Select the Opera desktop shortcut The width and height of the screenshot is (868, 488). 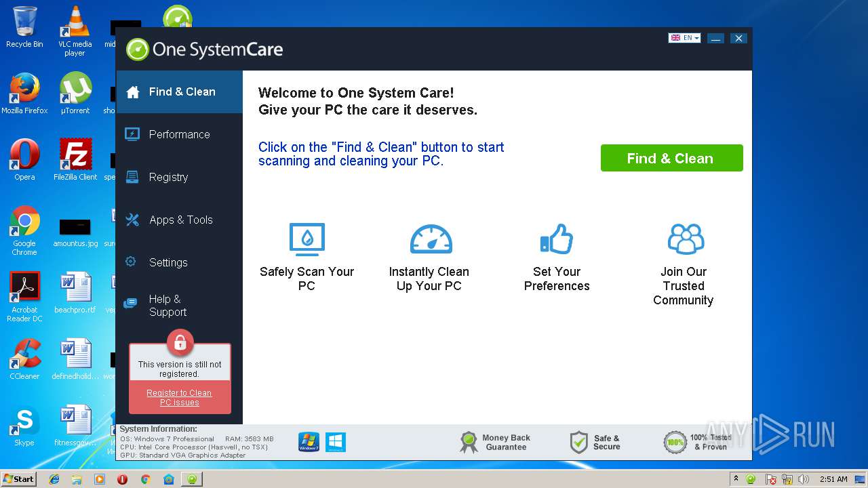click(x=24, y=160)
